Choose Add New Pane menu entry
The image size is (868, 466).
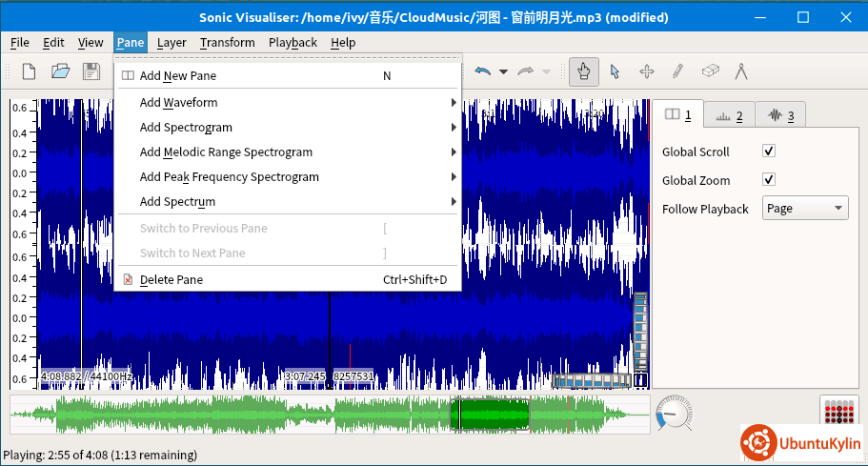click(178, 76)
